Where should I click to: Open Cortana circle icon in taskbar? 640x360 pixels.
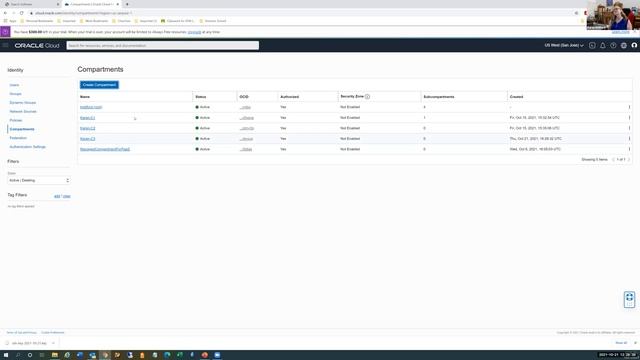coord(30,355)
